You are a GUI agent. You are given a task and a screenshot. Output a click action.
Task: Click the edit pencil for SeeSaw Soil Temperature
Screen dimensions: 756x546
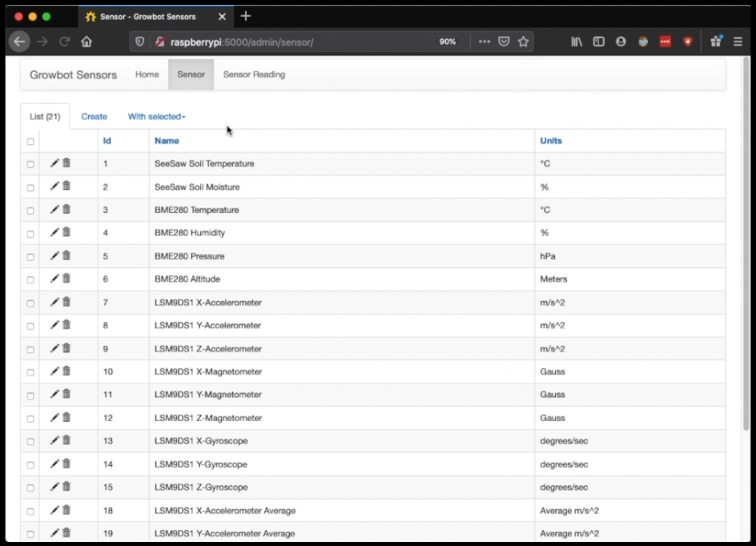[54, 163]
